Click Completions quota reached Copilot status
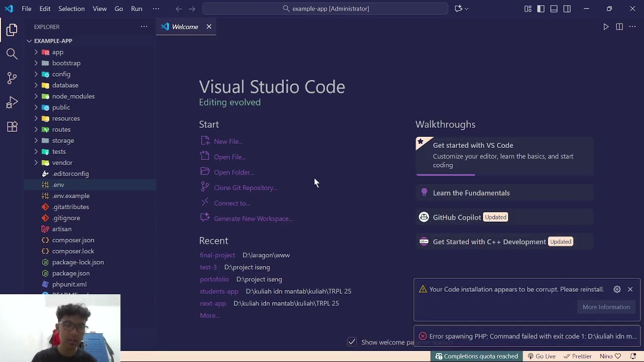 [x=476, y=356]
